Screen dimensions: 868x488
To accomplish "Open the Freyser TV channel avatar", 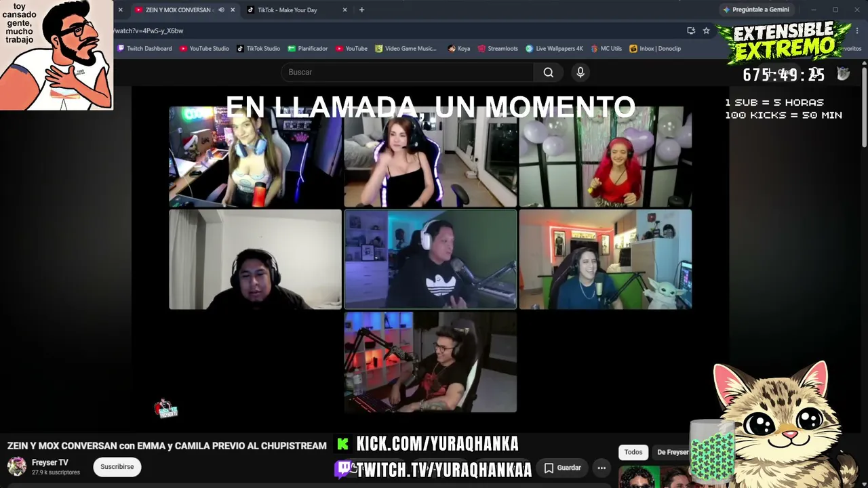I will click(17, 466).
